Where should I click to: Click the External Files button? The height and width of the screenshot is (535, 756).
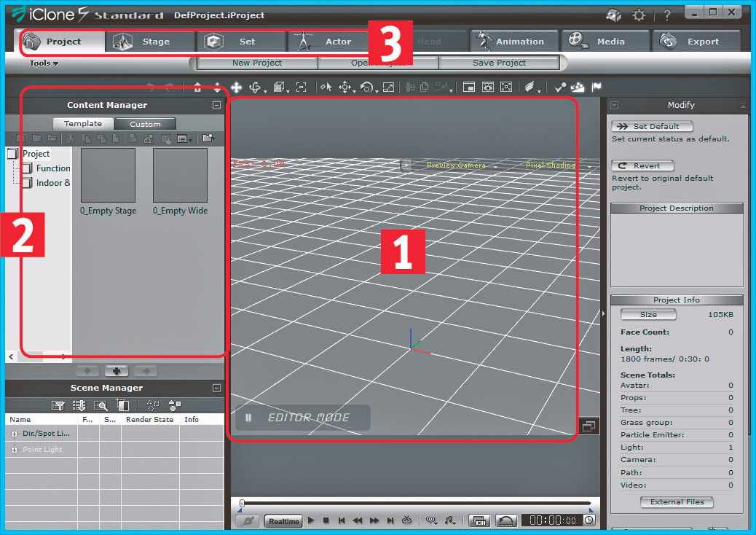coord(677,502)
